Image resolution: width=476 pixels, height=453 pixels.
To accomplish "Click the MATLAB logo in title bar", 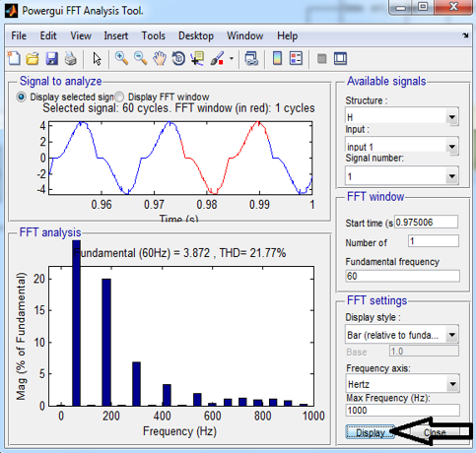I will click(x=11, y=11).
